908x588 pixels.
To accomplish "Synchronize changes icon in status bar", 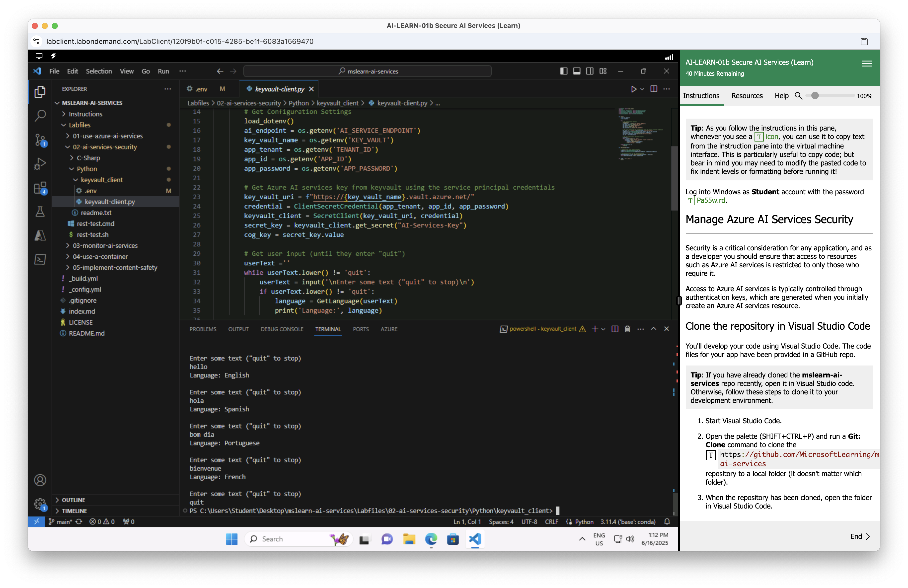I will pos(79,522).
